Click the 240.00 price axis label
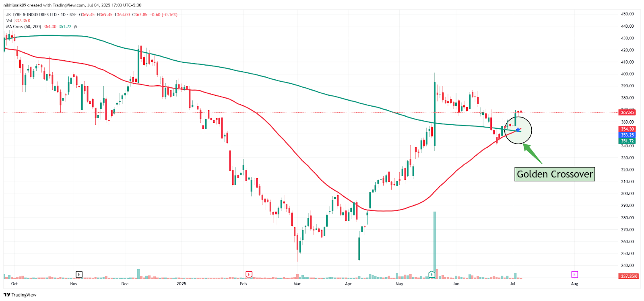 [x=627, y=266]
